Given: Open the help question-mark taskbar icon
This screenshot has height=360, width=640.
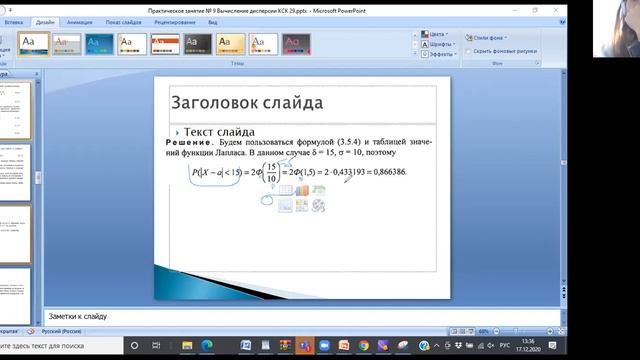Looking at the screenshot, I should [x=424, y=346].
